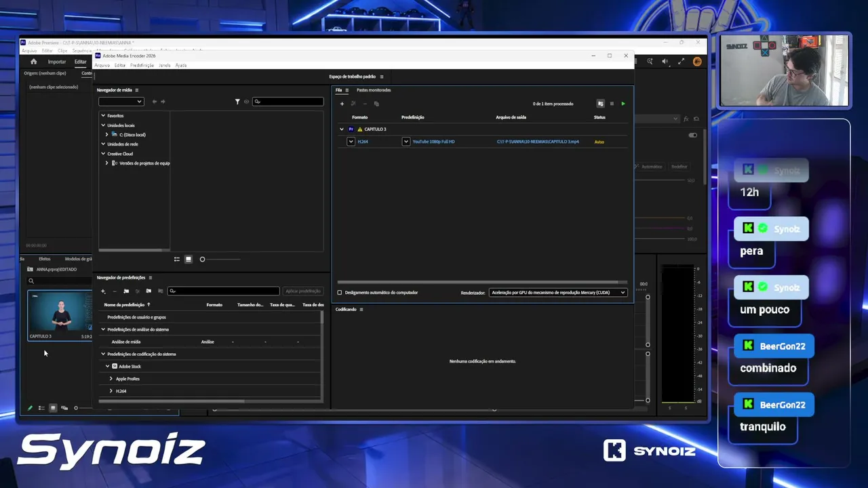Collapse the Unidades locais section
Viewport: 868px width, 488px height.
(103, 125)
